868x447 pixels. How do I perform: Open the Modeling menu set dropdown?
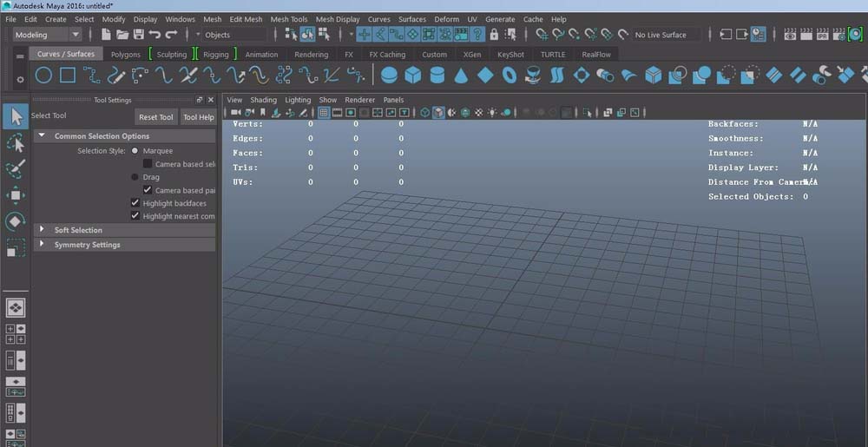click(x=47, y=35)
